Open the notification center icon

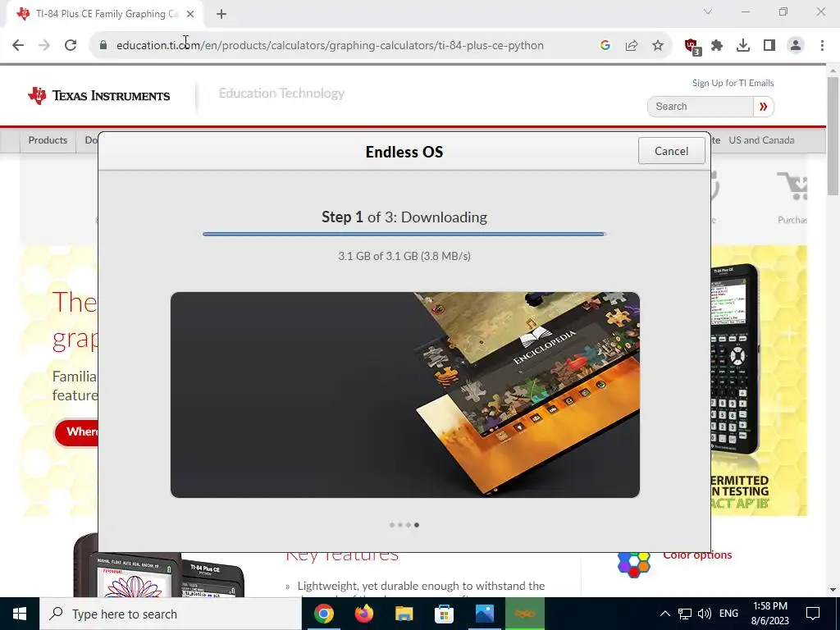(813, 614)
